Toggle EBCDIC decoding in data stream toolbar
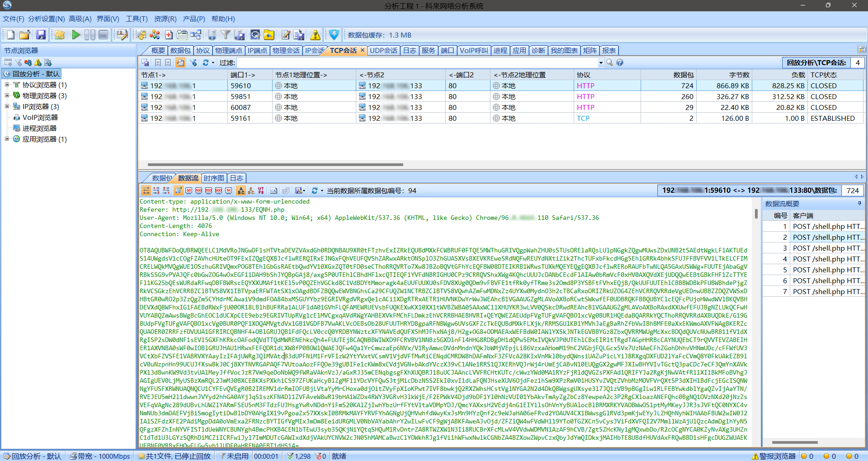Image resolution: width=868 pixels, height=461 pixels. point(251,190)
